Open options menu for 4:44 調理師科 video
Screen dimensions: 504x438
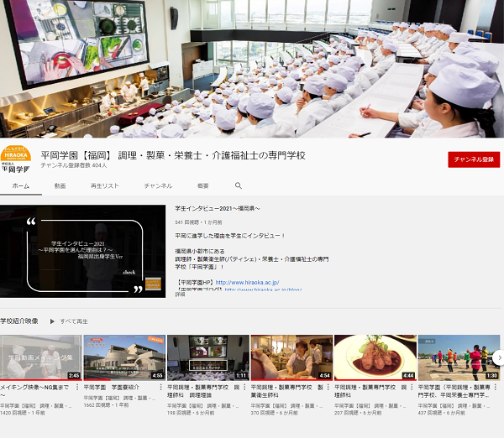[x=412, y=388]
